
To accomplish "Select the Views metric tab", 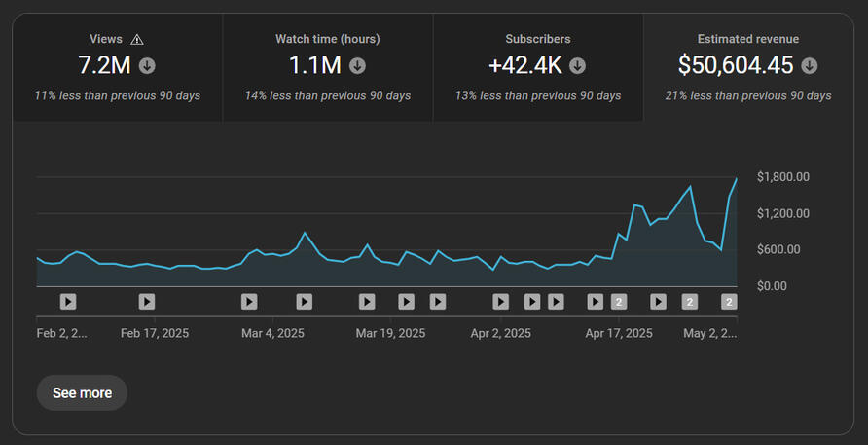I will (118, 67).
